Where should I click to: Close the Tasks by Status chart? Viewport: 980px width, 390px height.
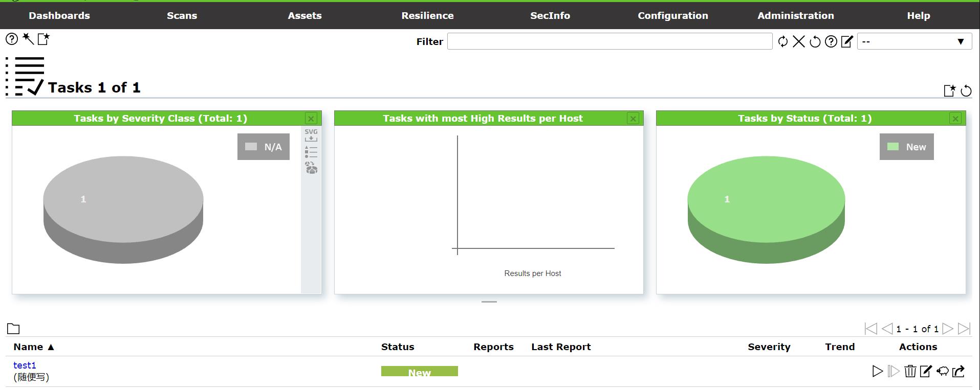(955, 119)
